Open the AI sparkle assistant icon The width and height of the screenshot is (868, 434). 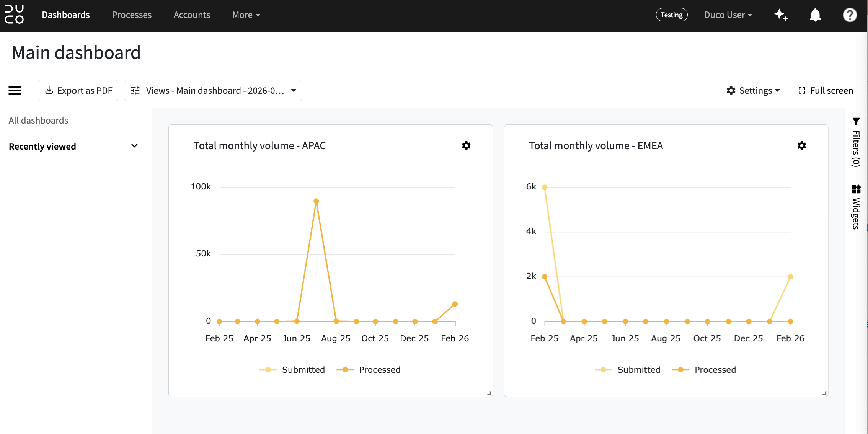coord(781,15)
